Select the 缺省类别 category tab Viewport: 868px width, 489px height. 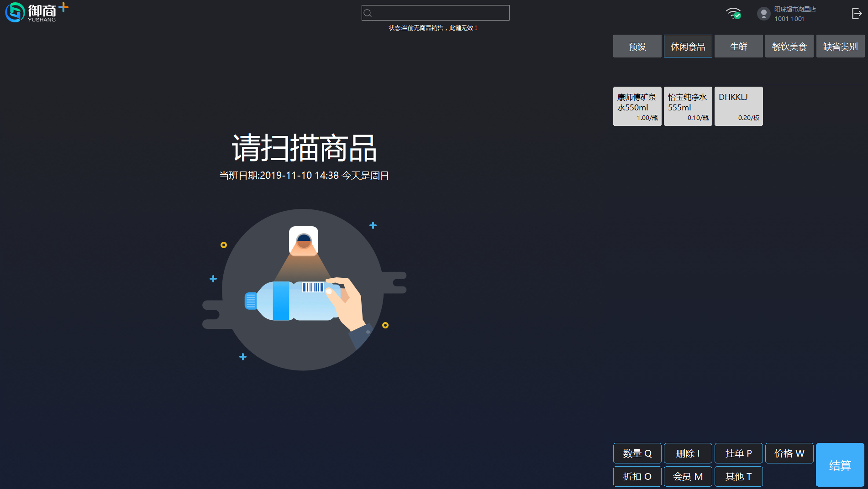coord(840,46)
